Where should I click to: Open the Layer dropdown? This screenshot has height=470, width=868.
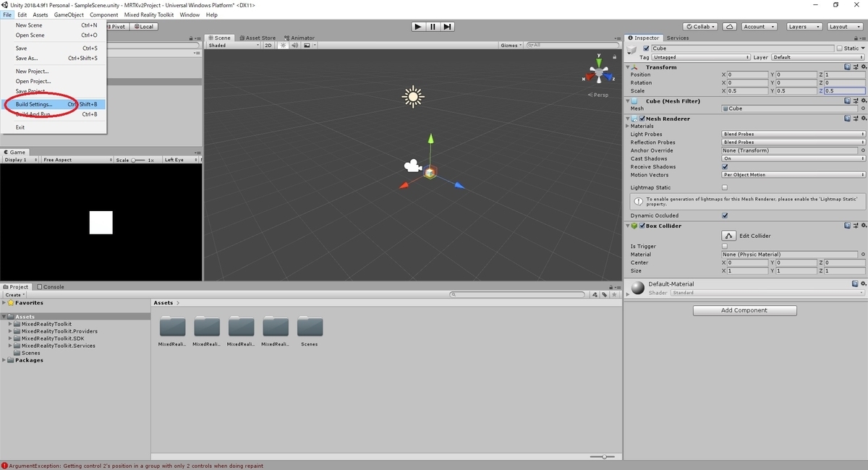pyautogui.click(x=818, y=57)
